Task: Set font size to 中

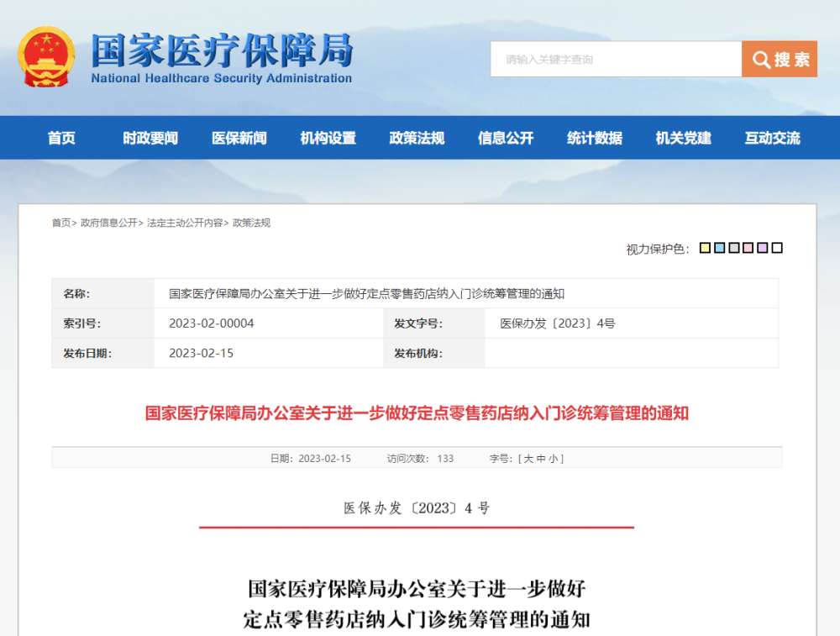Action: (x=541, y=459)
